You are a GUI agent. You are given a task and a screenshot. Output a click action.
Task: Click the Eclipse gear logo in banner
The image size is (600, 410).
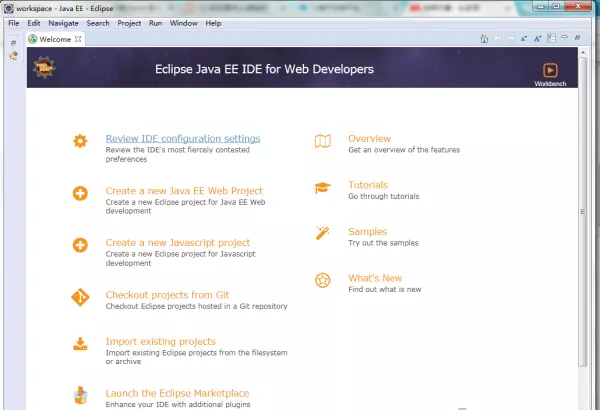44,68
